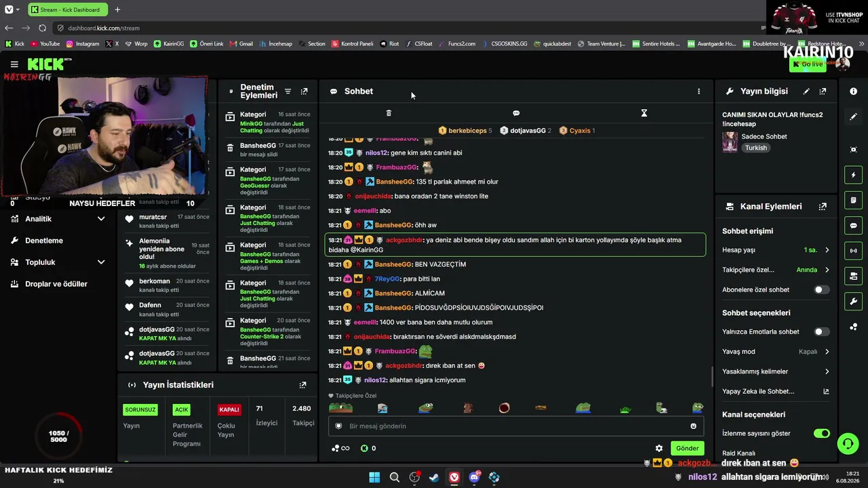The height and width of the screenshot is (488, 868).
Task: Toggle Yalnızca Emotlarla sohbet switch
Action: tap(821, 332)
